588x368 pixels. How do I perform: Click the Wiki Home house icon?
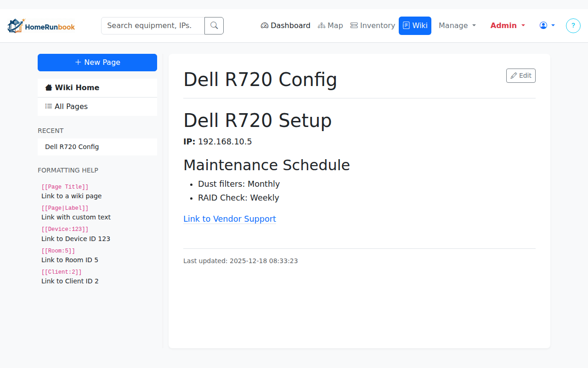pos(49,88)
